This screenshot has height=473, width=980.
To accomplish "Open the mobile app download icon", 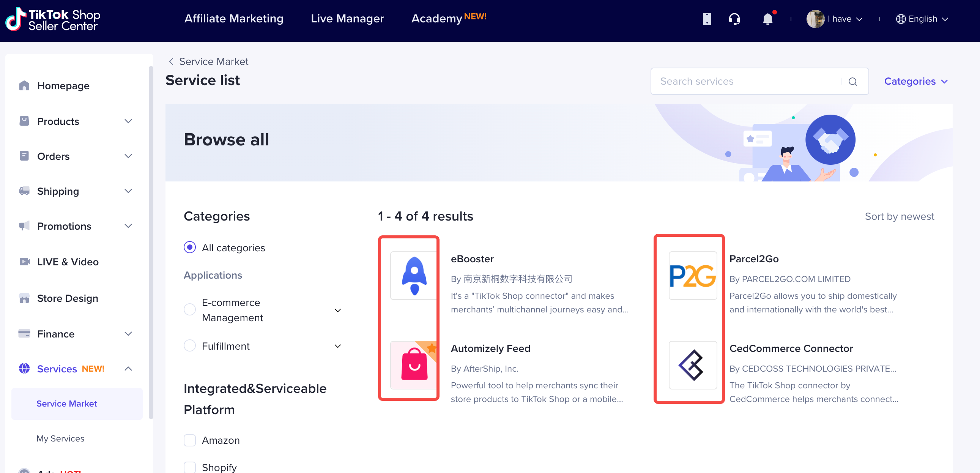I will tap(706, 19).
